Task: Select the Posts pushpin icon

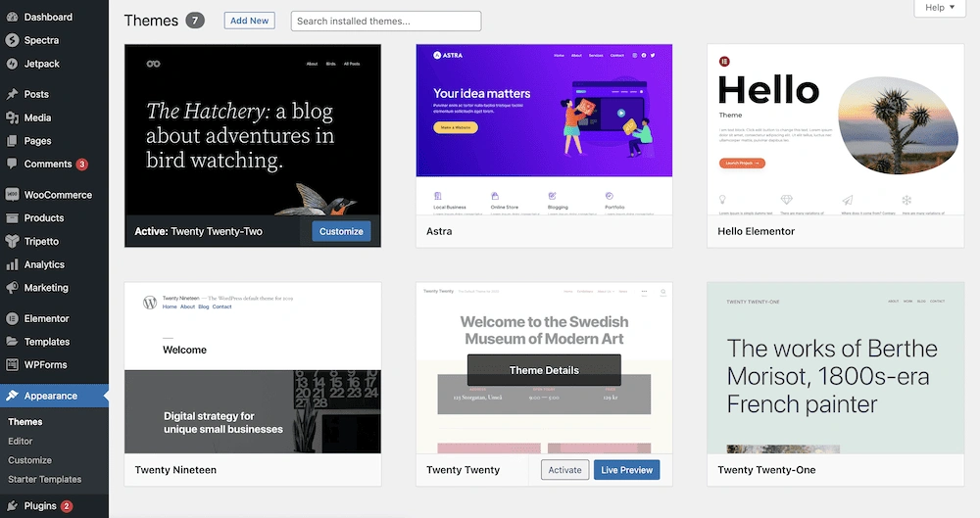Action: click(12, 95)
